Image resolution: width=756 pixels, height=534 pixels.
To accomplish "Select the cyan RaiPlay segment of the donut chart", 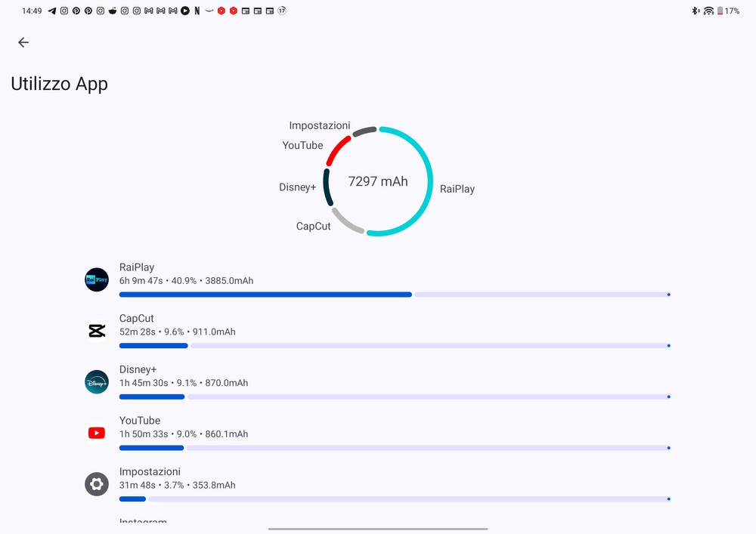I will pyautogui.click(x=431, y=181).
